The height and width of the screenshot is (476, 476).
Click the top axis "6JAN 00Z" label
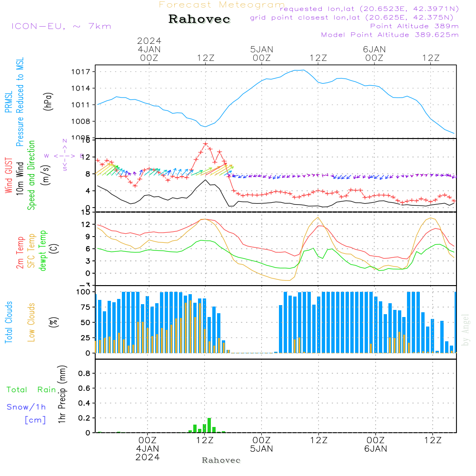click(x=374, y=53)
